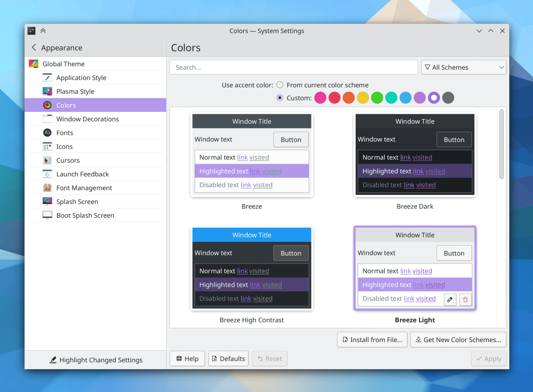Select 'From current color scheme' radio button

pyautogui.click(x=280, y=85)
